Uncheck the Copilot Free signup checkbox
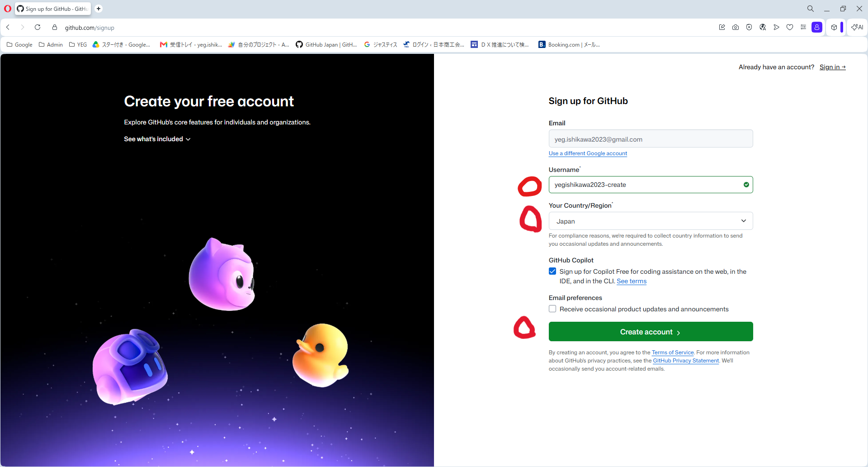Screen dimensions: 868x467 tap(552, 272)
